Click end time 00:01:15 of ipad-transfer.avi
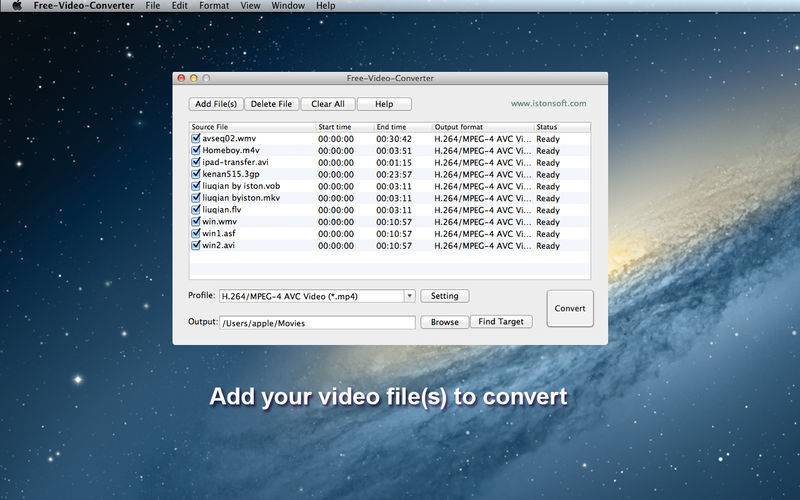800x500 pixels. (394, 163)
